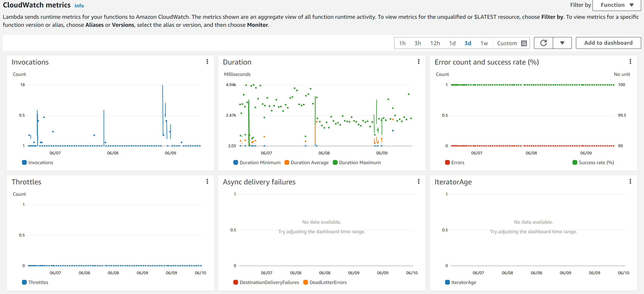Select 3d time range
Viewport: 644px width, 294px height.
click(468, 43)
